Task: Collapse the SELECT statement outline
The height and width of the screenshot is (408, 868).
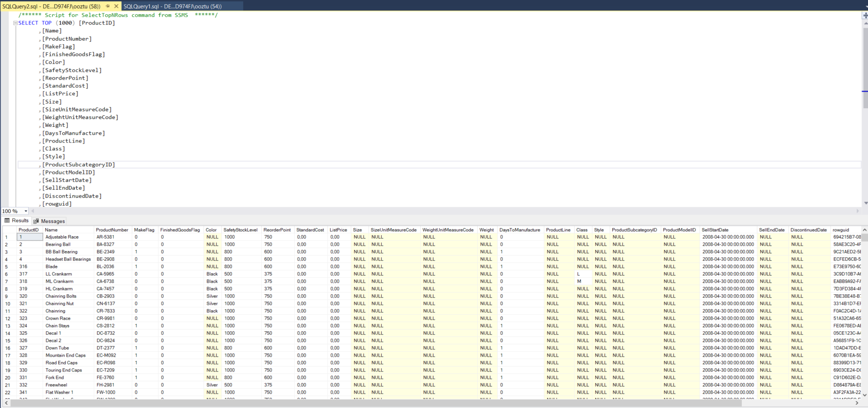Action: tap(15, 23)
